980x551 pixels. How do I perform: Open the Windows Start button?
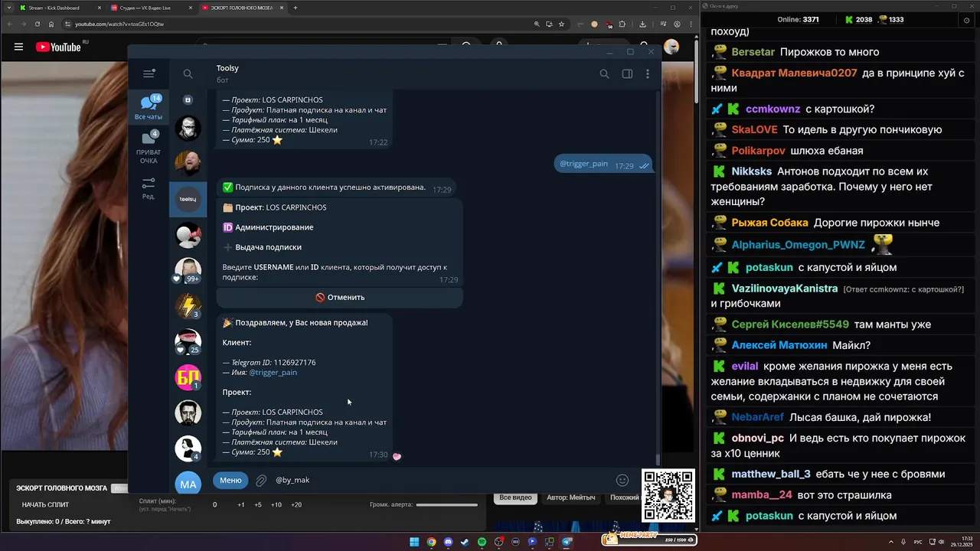coord(414,542)
